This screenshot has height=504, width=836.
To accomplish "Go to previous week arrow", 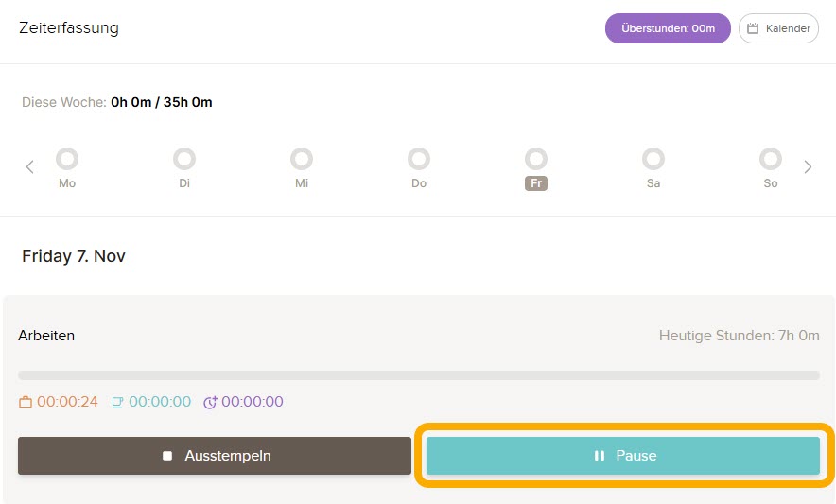I will point(29,167).
